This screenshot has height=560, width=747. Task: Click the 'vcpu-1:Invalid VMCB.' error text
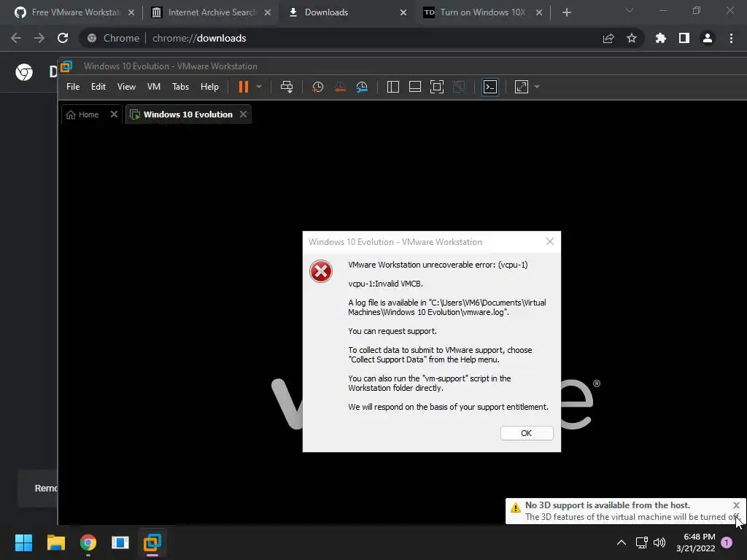tap(385, 284)
